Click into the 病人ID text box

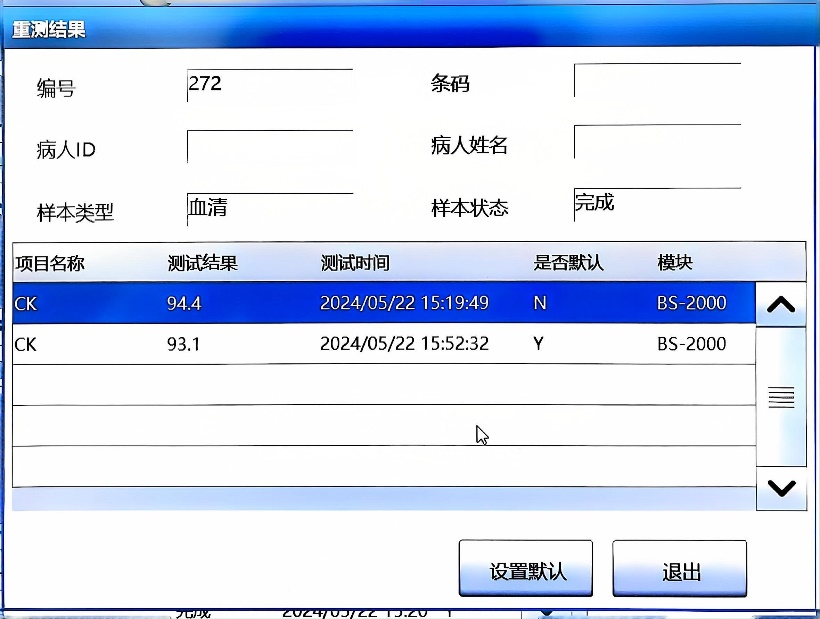point(270,147)
